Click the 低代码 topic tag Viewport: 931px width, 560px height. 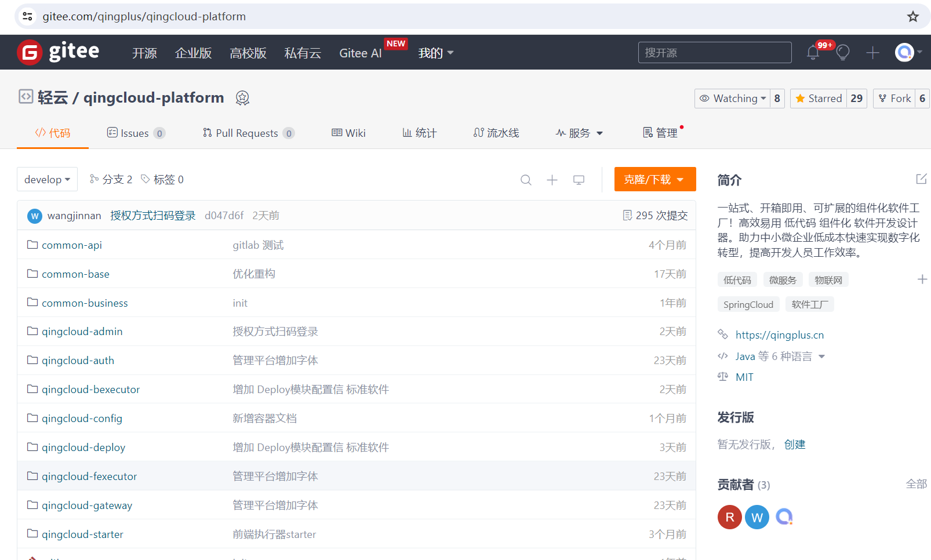737,280
